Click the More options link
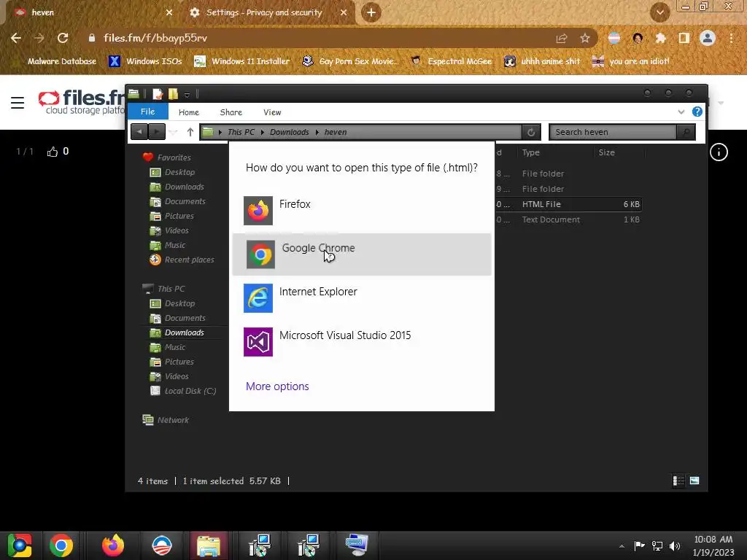This screenshot has width=747, height=560. (277, 386)
